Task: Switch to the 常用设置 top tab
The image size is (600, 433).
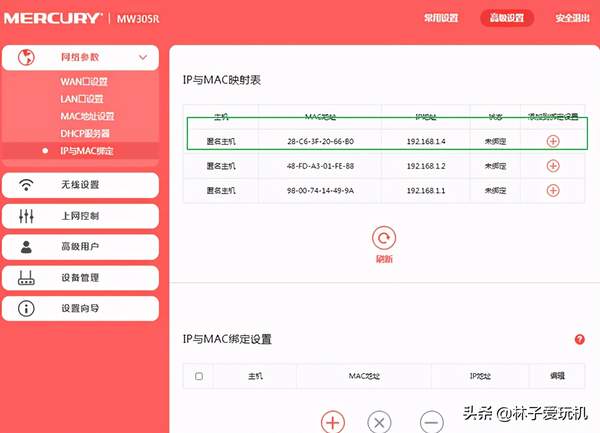Action: click(x=440, y=18)
